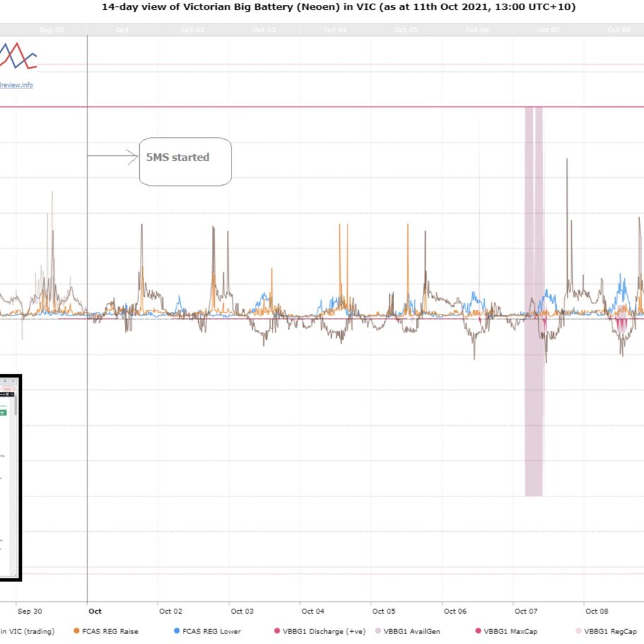The height and width of the screenshot is (644, 644).
Task: Click the magenta VBBG1 MaxCap legend dot
Action: point(478,631)
